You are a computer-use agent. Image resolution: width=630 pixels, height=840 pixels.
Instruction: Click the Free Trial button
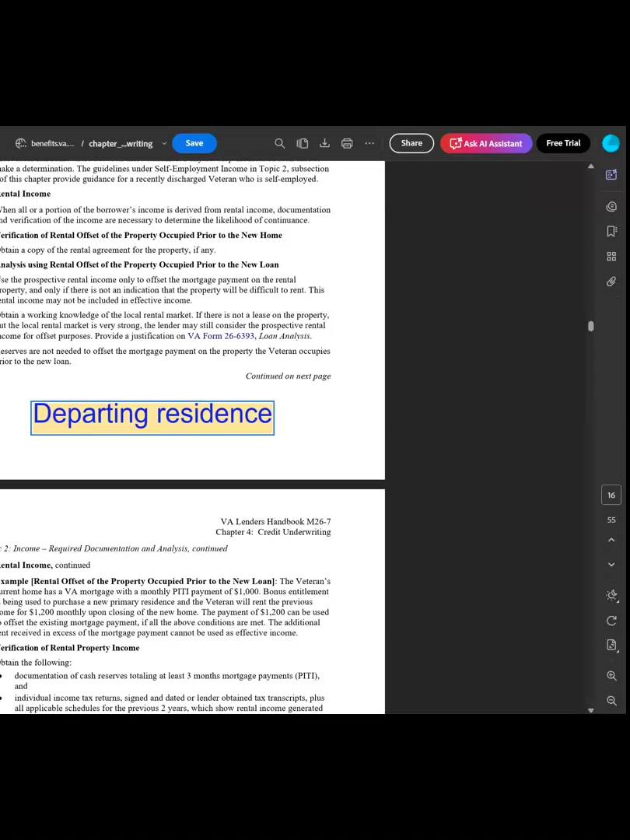click(x=563, y=143)
